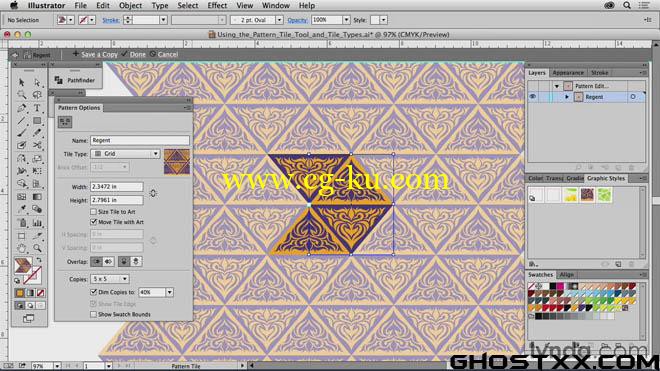Open the Dim Copies percentage dropdown
Viewport: 660px width, 371px height.
(169, 292)
